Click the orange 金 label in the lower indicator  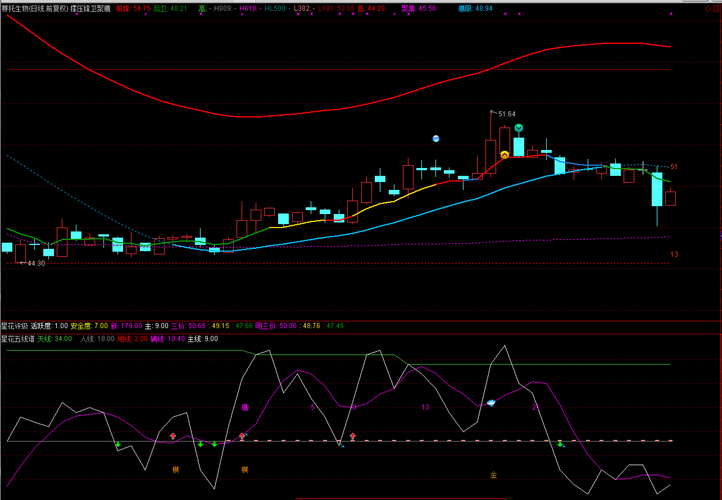coord(493,475)
